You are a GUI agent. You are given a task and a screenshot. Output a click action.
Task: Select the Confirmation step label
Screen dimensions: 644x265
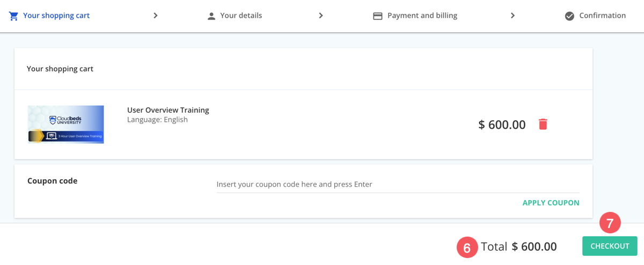tap(602, 16)
